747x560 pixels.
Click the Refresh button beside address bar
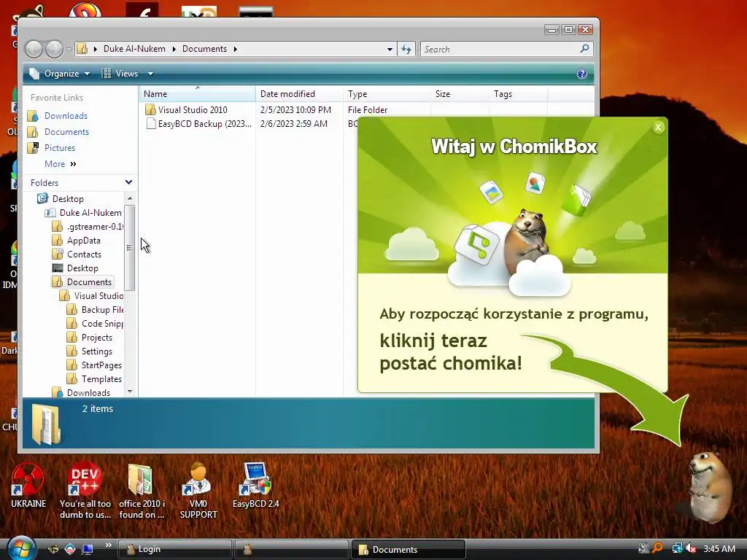pos(406,49)
